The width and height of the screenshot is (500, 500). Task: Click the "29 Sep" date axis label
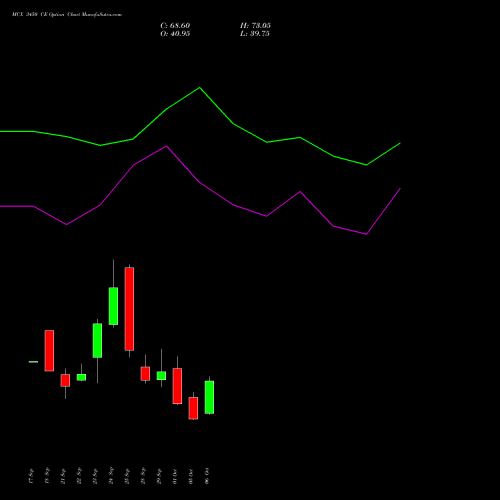(159, 476)
